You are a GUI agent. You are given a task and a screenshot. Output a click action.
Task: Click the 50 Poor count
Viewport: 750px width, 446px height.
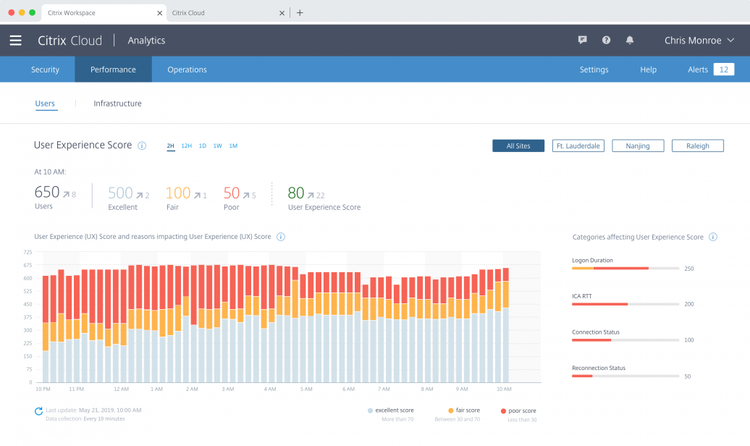coord(232,193)
